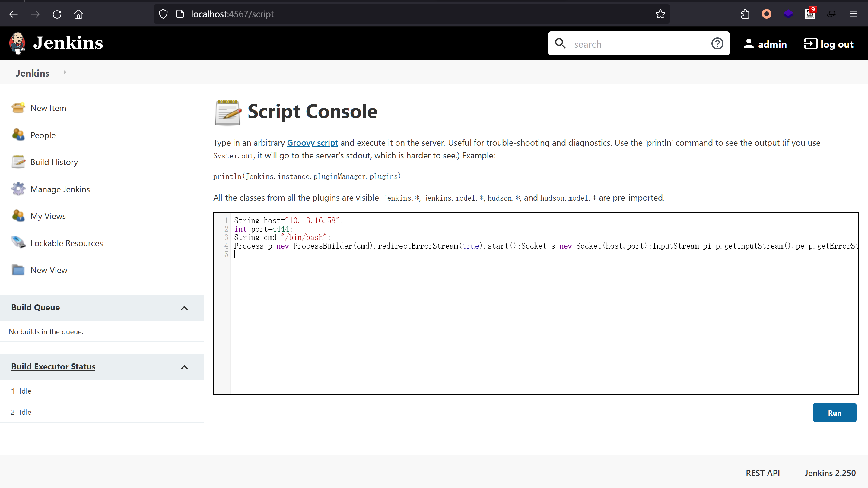Click the Script Console heading
868x488 pixels.
pyautogui.click(x=312, y=112)
